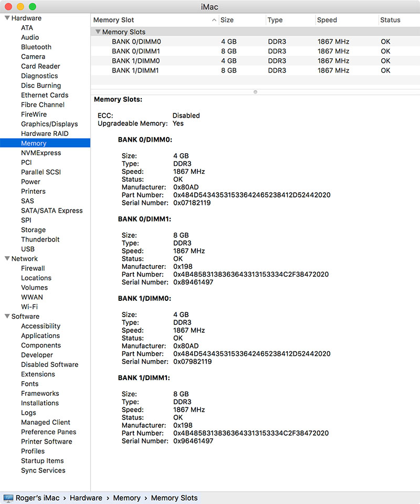The height and width of the screenshot is (504, 420).
Task: Select Locations under Network
Action: (36, 278)
